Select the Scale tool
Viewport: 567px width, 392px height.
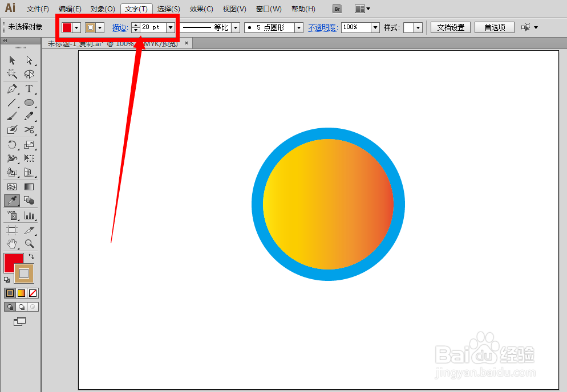[x=29, y=145]
